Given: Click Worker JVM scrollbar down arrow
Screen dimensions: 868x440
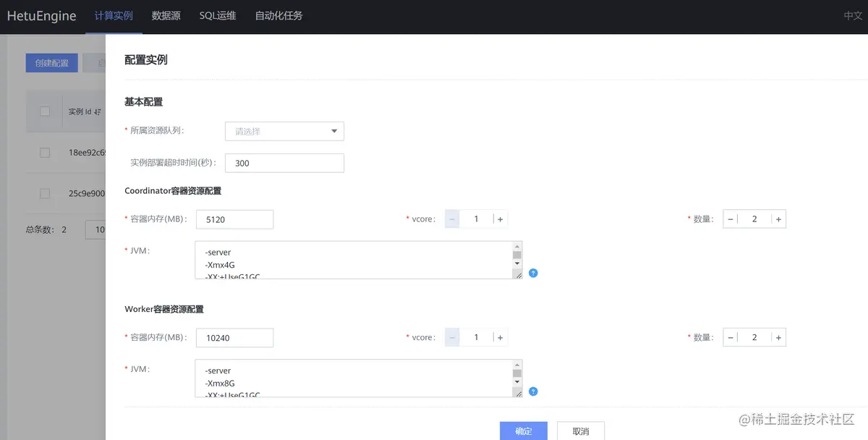Looking at the screenshot, I should [x=517, y=382].
